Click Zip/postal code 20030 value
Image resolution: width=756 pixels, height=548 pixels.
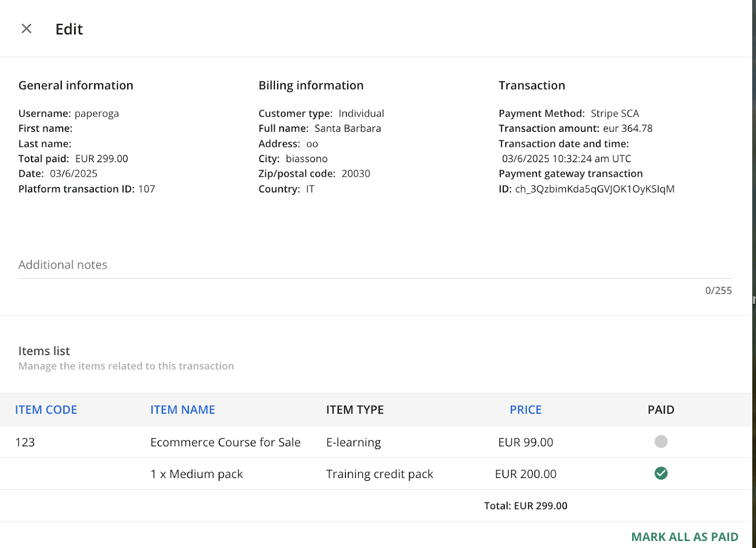click(356, 174)
